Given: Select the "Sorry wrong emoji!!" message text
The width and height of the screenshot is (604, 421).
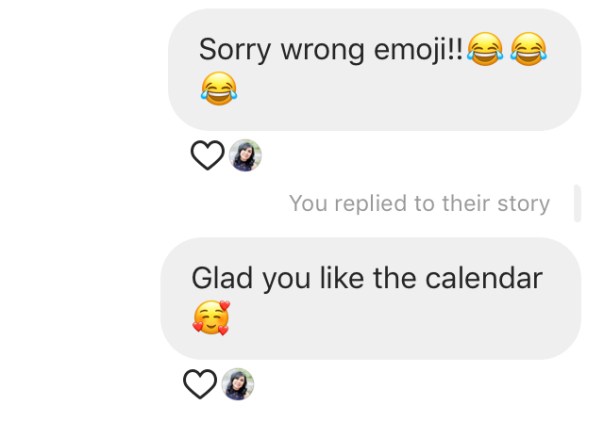Looking at the screenshot, I should [331, 50].
